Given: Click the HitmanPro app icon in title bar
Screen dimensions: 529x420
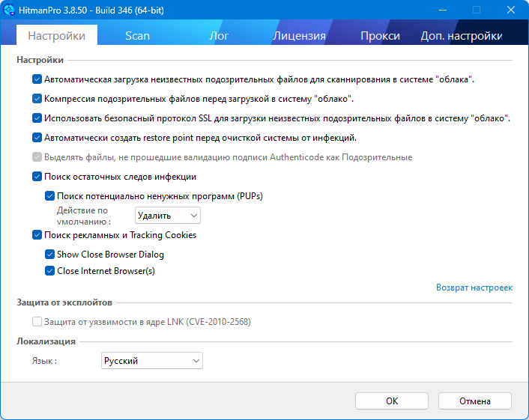Looking at the screenshot, I should [x=9, y=10].
